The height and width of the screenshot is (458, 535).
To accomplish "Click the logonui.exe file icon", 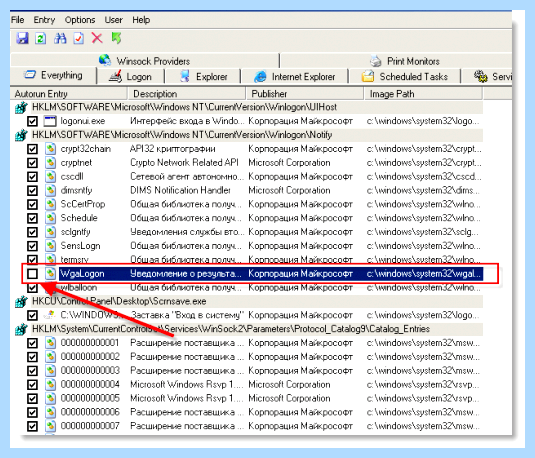I will [x=50, y=121].
